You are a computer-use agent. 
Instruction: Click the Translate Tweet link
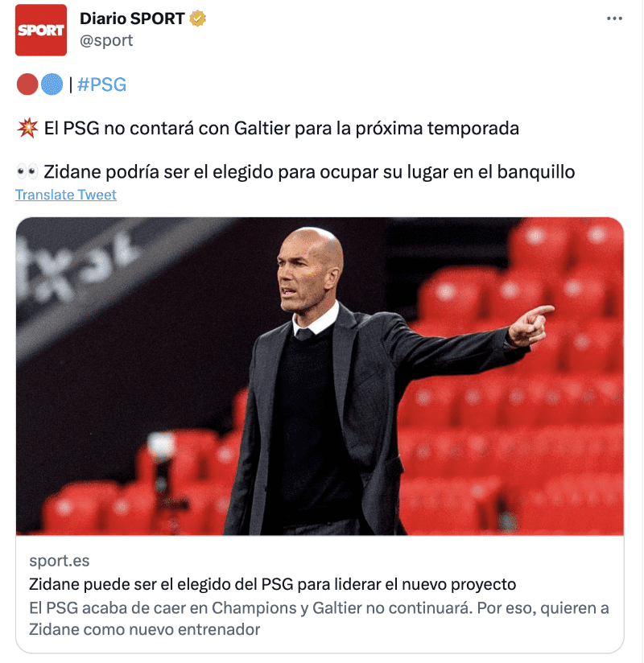tap(65, 195)
